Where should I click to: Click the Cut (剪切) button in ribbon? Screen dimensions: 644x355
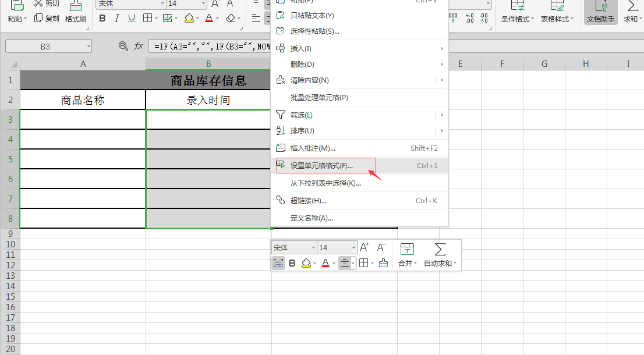pyautogui.click(x=47, y=3)
